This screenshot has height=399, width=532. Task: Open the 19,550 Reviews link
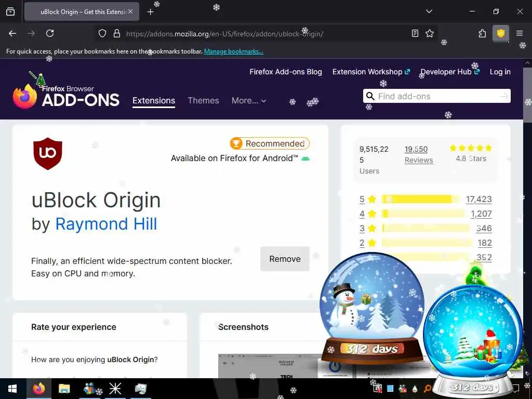(419, 155)
